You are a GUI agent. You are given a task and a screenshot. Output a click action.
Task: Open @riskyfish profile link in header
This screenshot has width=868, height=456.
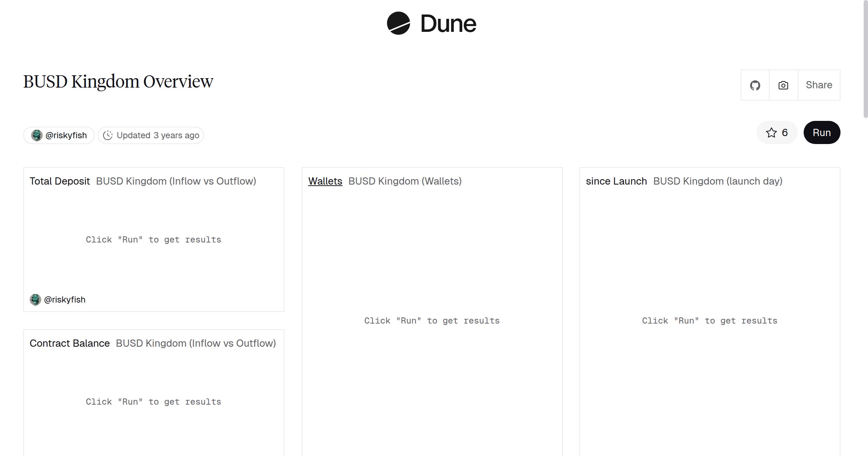66,135
